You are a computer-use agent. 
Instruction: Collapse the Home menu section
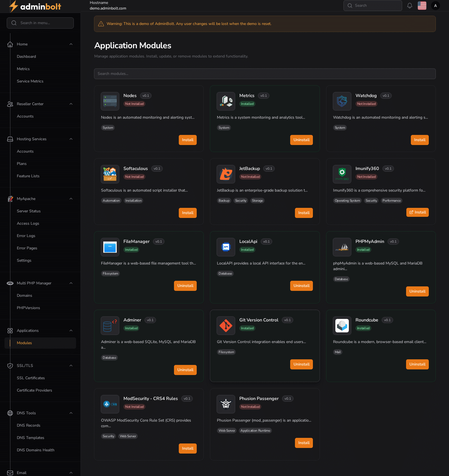[x=71, y=44]
